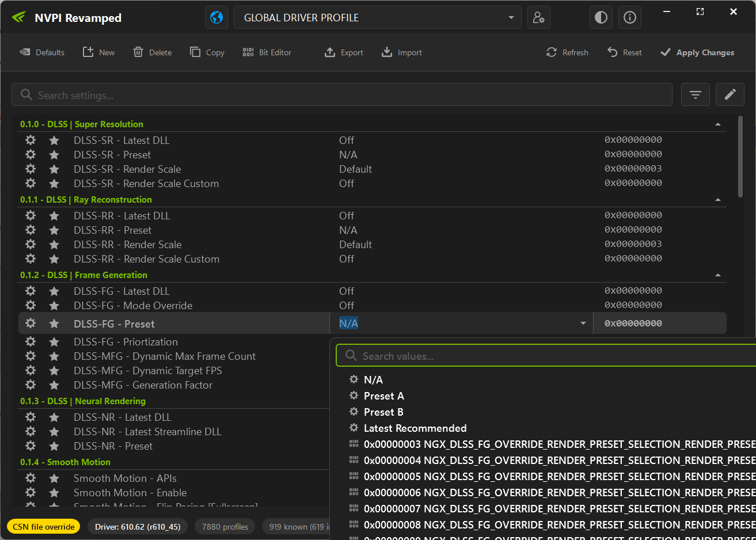Image resolution: width=756 pixels, height=540 pixels.
Task: Click the settings list vertical scrollbar
Action: (740, 157)
